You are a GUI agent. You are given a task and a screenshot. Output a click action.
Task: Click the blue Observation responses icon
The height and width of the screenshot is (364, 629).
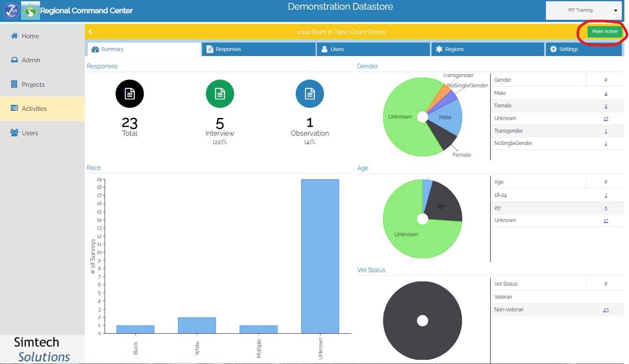(310, 94)
